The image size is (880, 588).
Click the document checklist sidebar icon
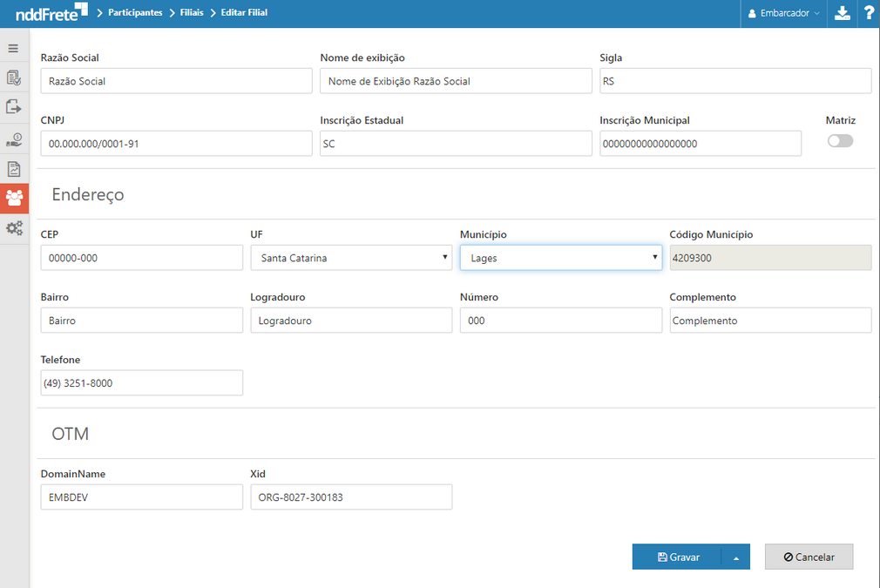(14, 78)
